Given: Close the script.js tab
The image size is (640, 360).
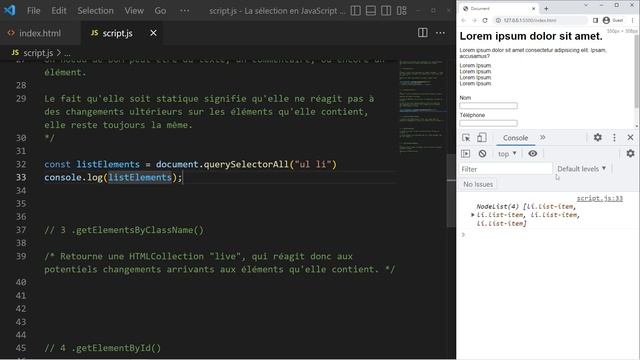Looking at the screenshot, I should pos(153,33).
